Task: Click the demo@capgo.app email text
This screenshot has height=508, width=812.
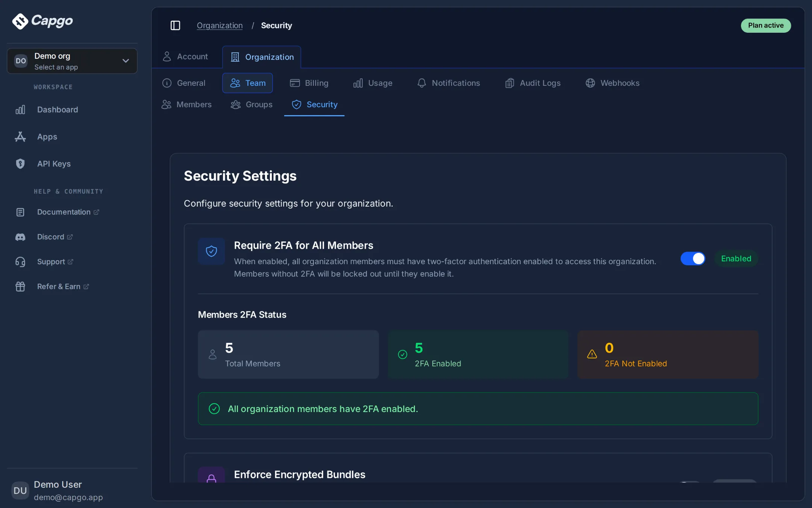Action: point(68,497)
